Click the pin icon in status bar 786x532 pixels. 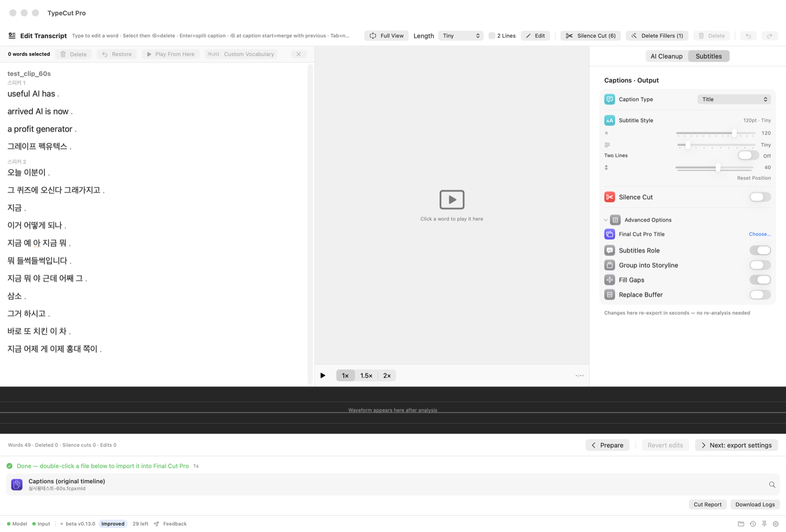[764, 524]
